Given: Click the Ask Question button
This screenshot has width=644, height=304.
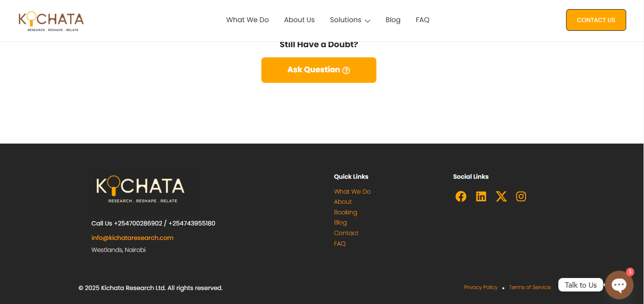Looking at the screenshot, I should (319, 70).
